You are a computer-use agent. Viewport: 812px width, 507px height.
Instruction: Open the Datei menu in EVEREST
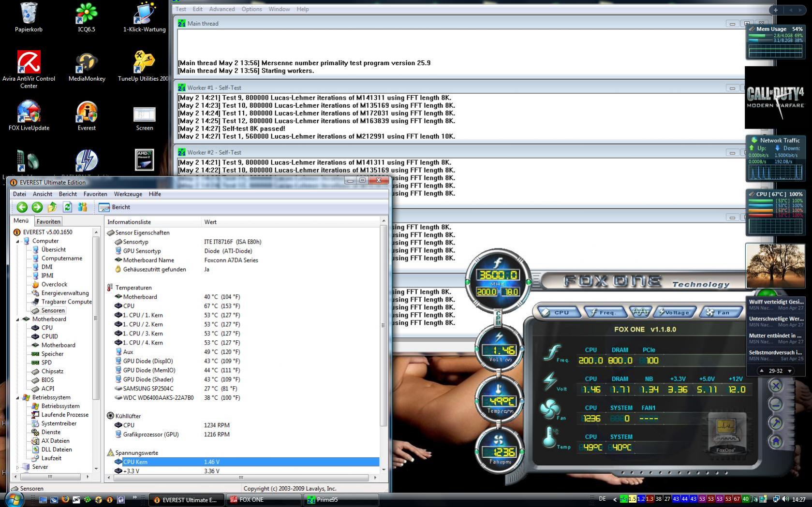click(19, 194)
